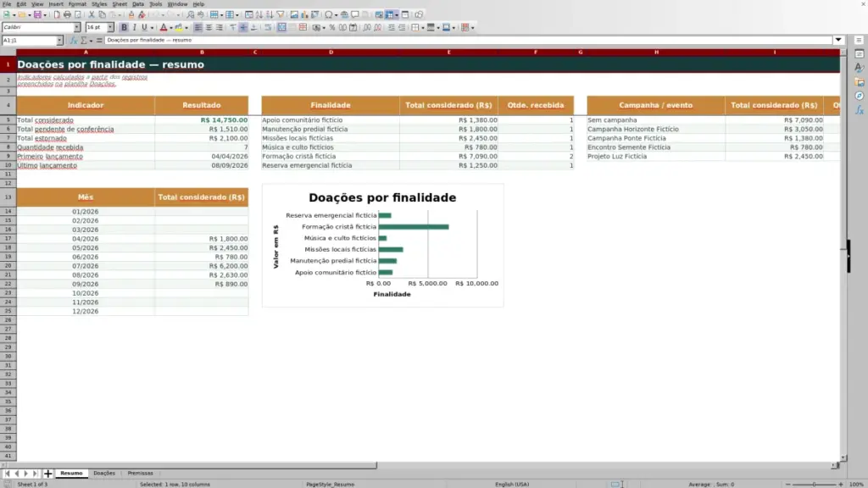Open the sidebar Properties panel icon
The height and width of the screenshot is (488, 868).
click(x=860, y=53)
